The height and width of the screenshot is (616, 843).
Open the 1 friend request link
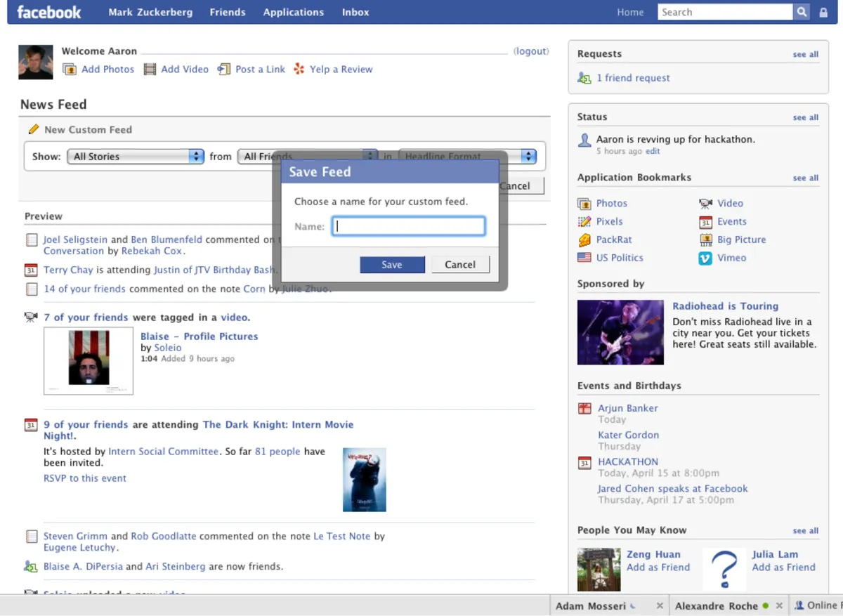click(633, 78)
